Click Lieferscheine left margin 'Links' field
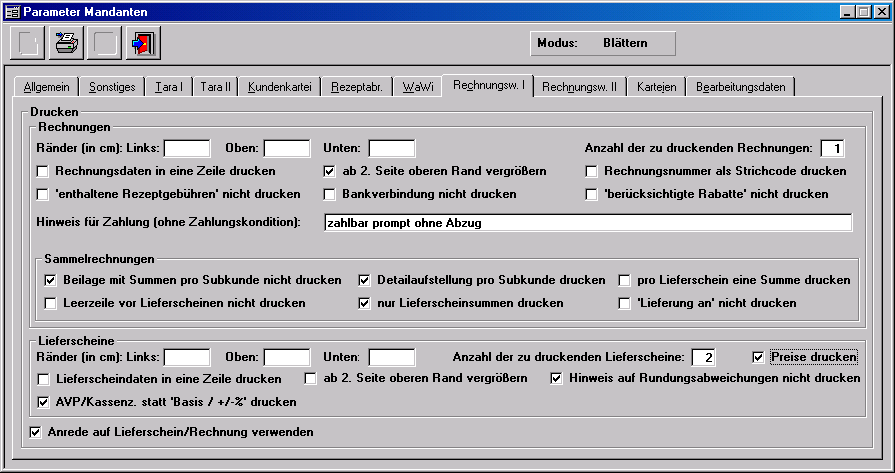895x473 pixels. pyautogui.click(x=187, y=357)
